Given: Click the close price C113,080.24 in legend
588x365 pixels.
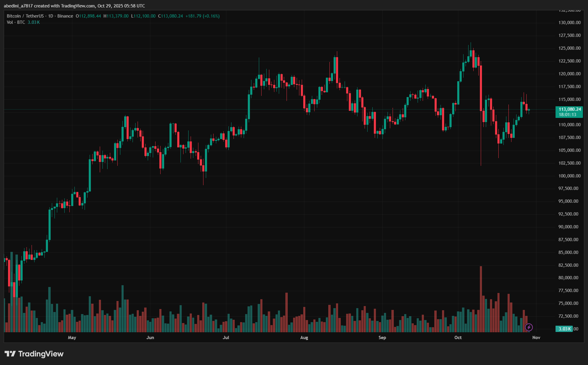Looking at the screenshot, I should (x=170, y=16).
